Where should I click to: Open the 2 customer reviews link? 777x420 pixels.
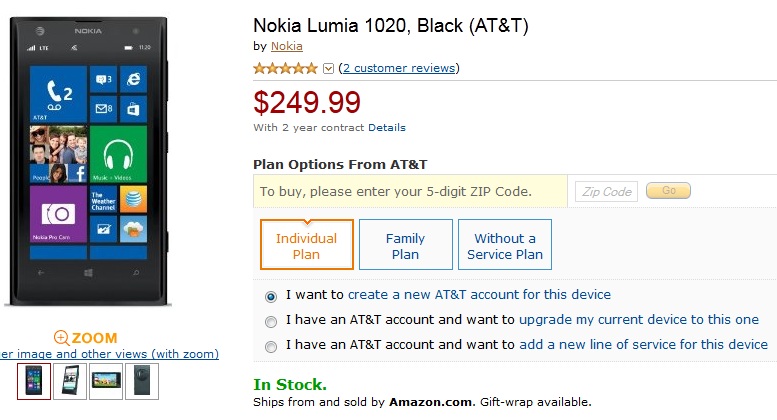coord(399,68)
